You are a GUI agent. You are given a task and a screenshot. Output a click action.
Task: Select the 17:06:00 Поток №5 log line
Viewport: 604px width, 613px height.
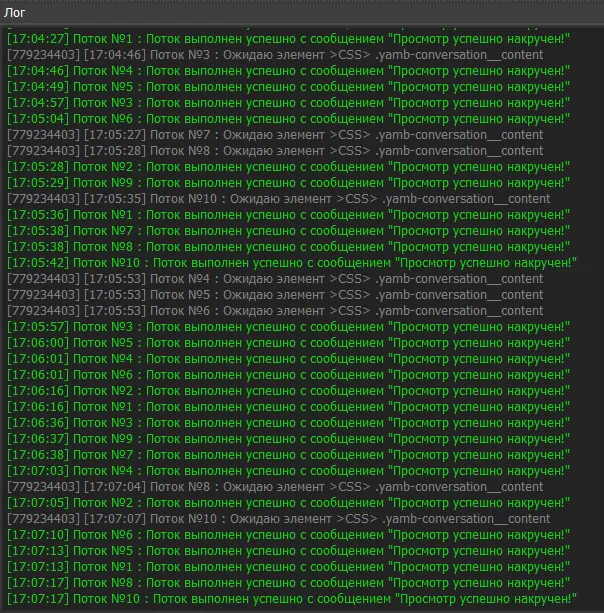288,343
